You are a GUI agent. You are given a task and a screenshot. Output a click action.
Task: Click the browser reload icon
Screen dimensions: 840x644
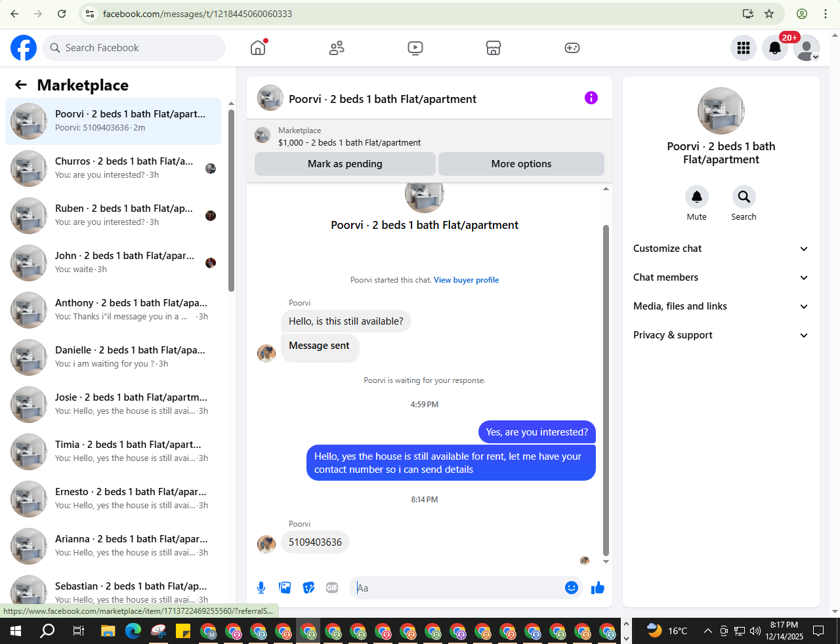coord(62,14)
